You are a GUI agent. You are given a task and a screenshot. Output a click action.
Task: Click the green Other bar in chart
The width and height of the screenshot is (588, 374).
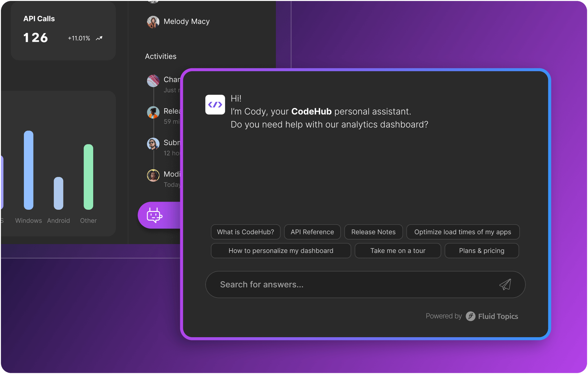point(88,177)
